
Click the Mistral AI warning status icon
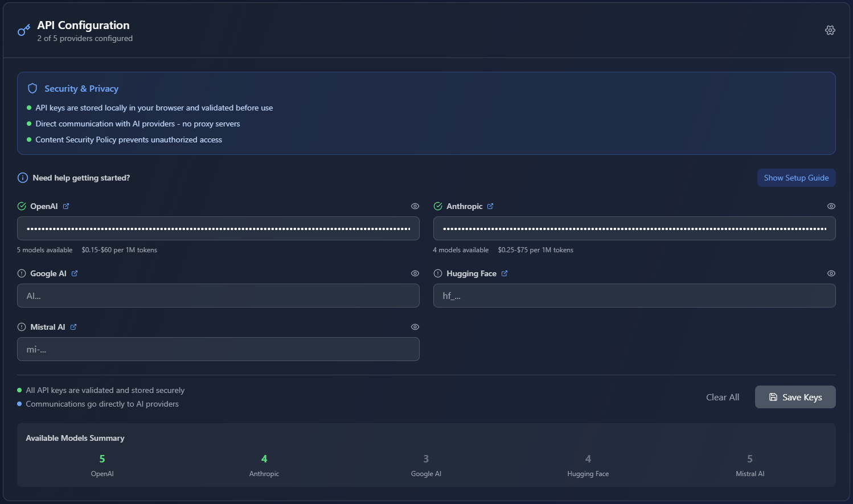click(22, 327)
